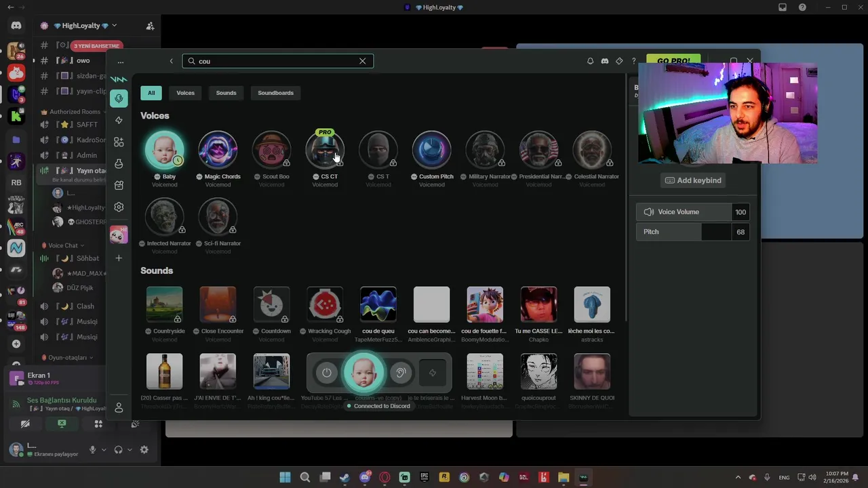Select the Military Narrator voice

[485, 150]
